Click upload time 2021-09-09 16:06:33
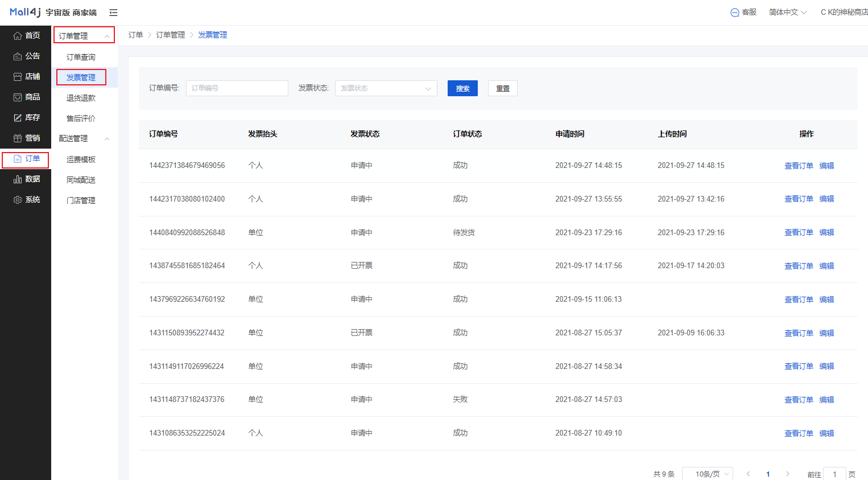 (x=691, y=333)
